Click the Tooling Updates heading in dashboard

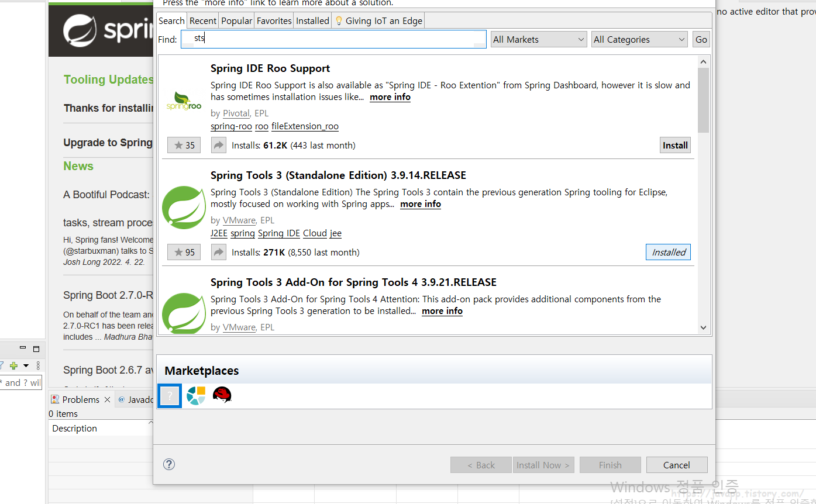pyautogui.click(x=109, y=80)
